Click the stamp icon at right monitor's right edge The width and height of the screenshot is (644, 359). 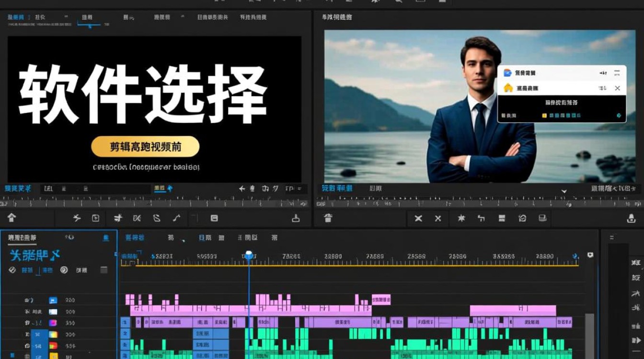(631, 219)
